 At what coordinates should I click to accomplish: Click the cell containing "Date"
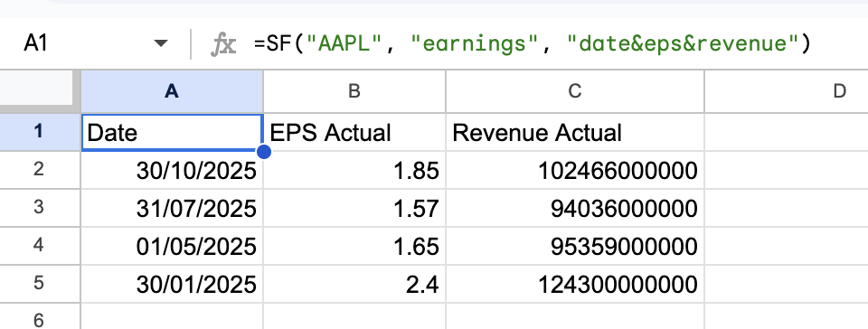[172, 132]
